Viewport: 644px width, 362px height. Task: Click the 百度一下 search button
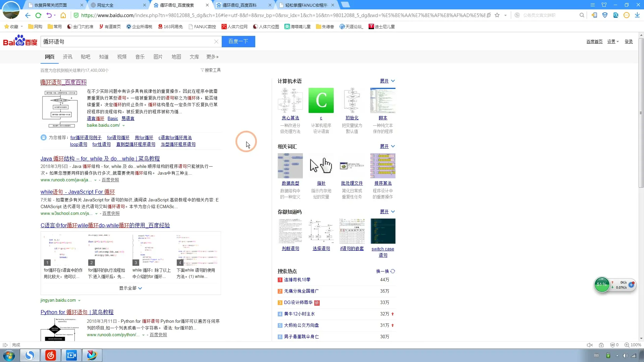click(x=238, y=41)
